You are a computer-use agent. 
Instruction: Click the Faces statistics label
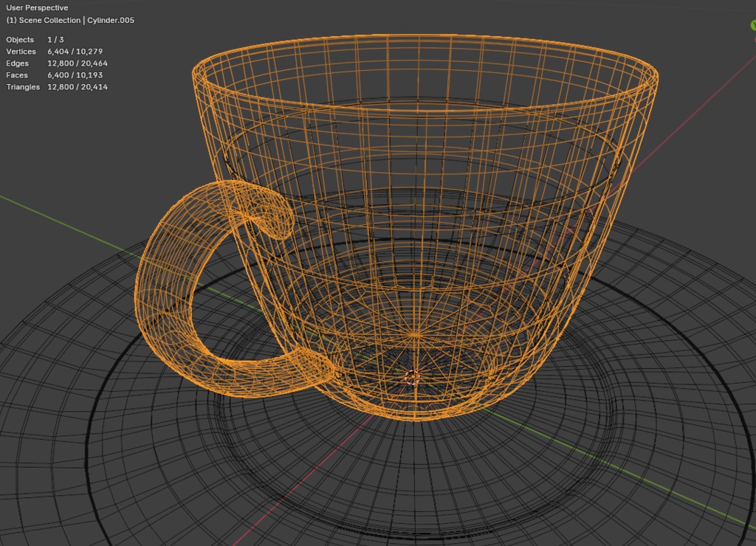coord(17,75)
